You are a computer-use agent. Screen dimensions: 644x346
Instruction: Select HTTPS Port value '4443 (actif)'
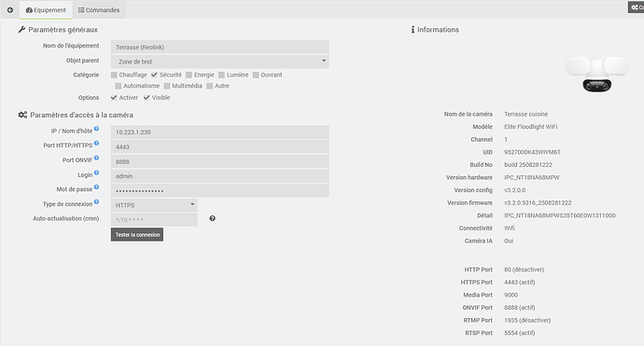click(520, 282)
